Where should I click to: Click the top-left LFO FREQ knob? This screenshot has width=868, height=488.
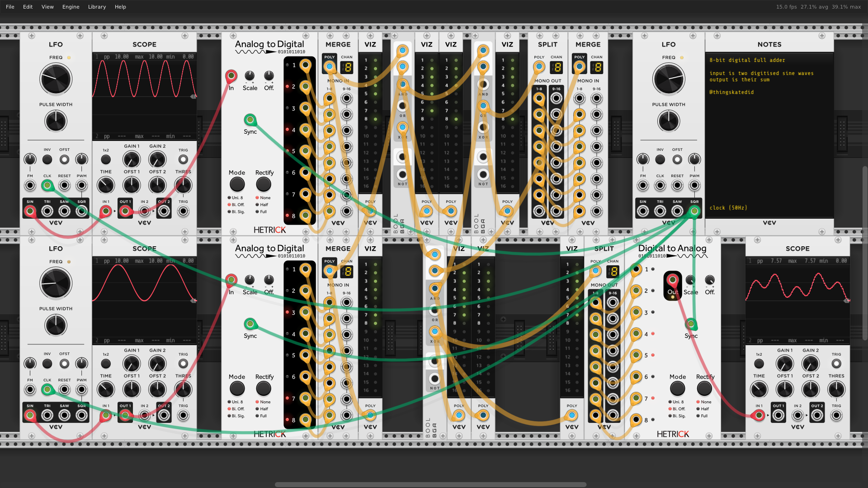(x=56, y=79)
